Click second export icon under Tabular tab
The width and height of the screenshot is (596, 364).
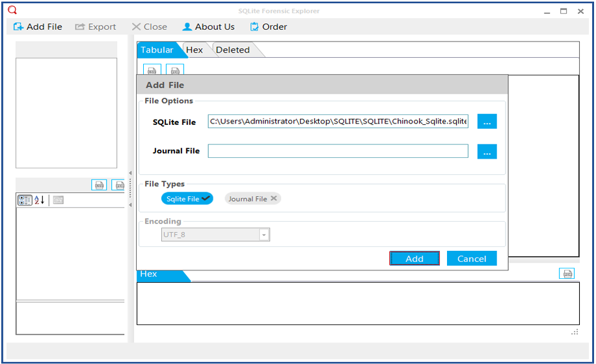pos(175,70)
